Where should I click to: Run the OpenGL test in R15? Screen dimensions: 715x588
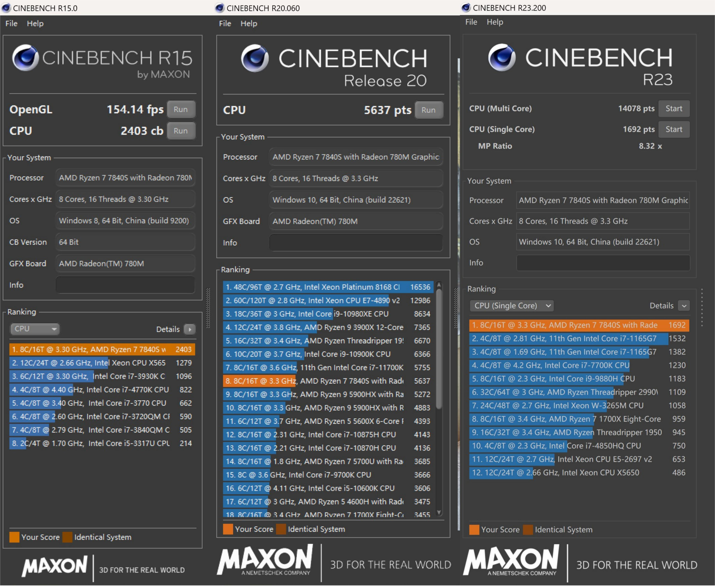pyautogui.click(x=181, y=109)
